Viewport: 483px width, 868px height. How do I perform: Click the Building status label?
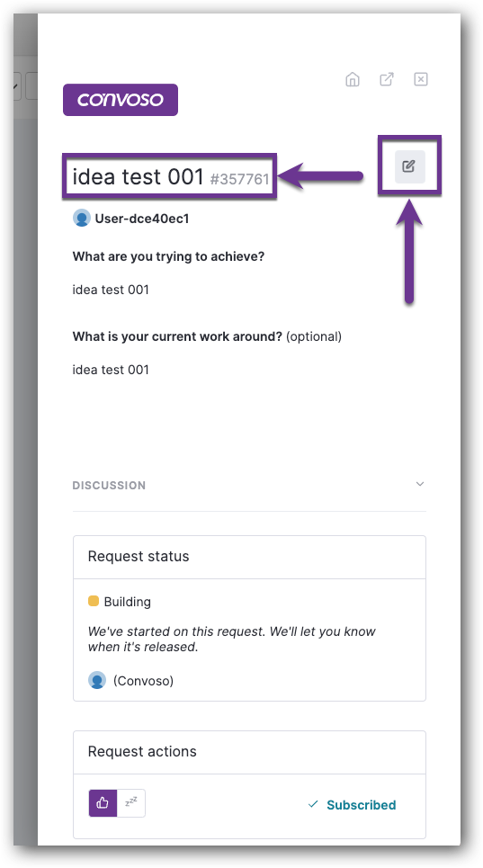click(x=127, y=602)
